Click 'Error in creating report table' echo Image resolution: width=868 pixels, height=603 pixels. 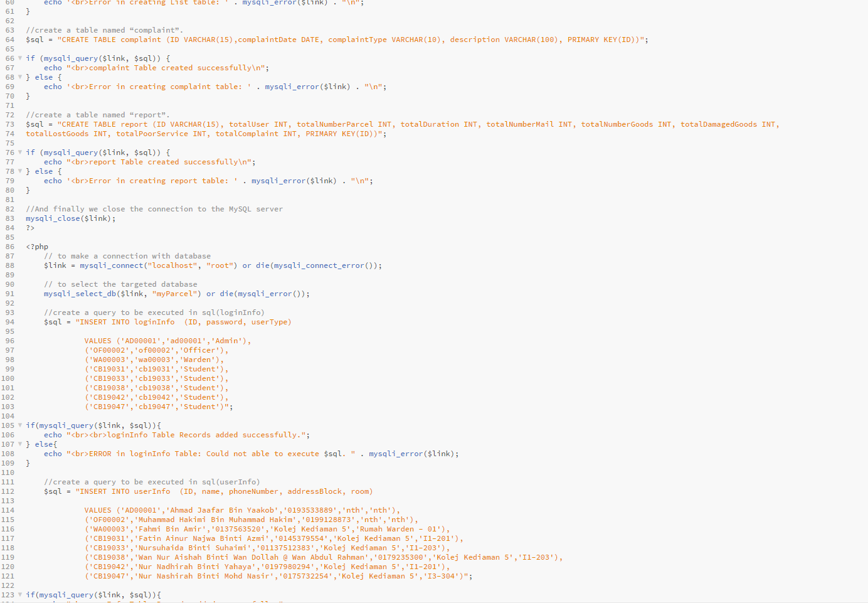point(208,181)
